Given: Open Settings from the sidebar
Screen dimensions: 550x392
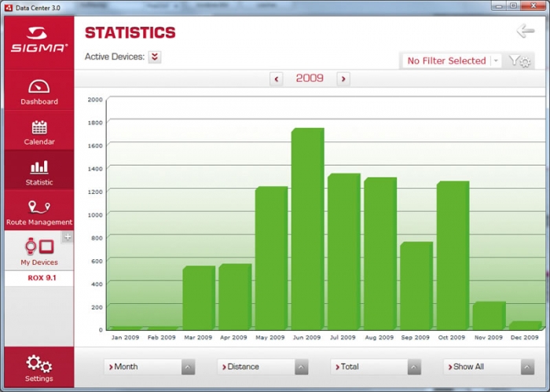Looking at the screenshot, I should click(39, 368).
